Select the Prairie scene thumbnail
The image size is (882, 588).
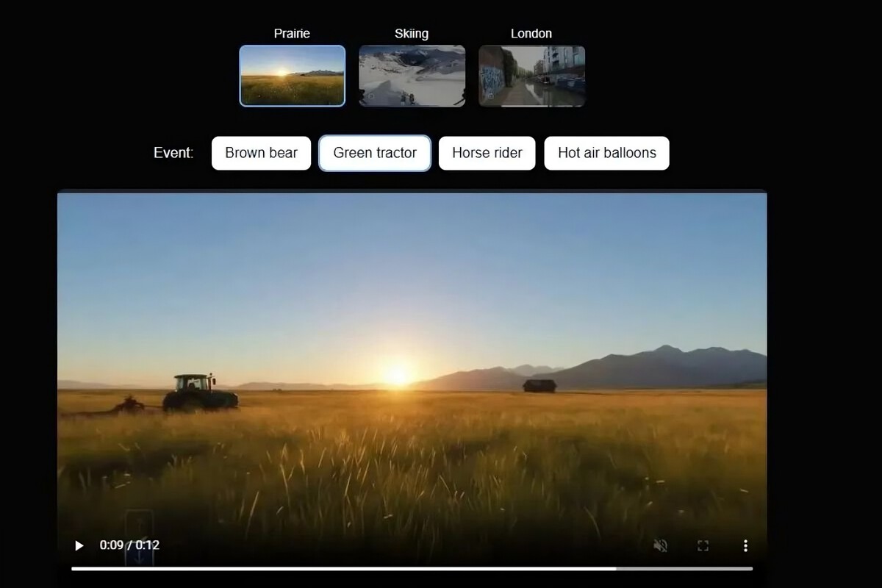point(292,76)
